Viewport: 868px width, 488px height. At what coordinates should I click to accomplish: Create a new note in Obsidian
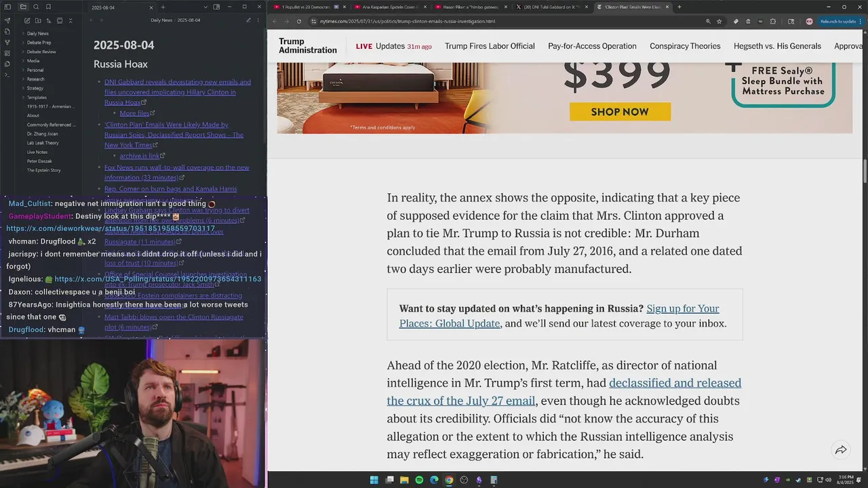(27, 20)
